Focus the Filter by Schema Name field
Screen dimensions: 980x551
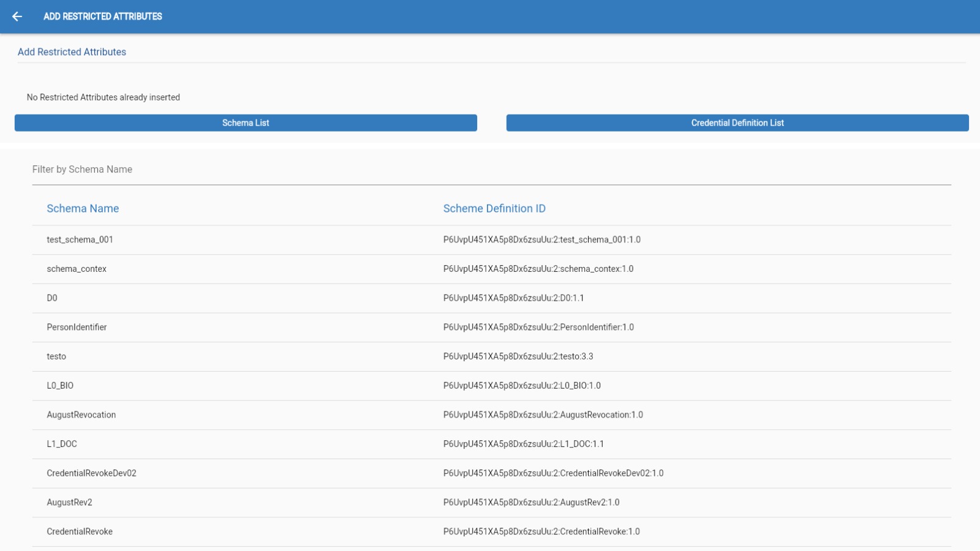(x=491, y=170)
